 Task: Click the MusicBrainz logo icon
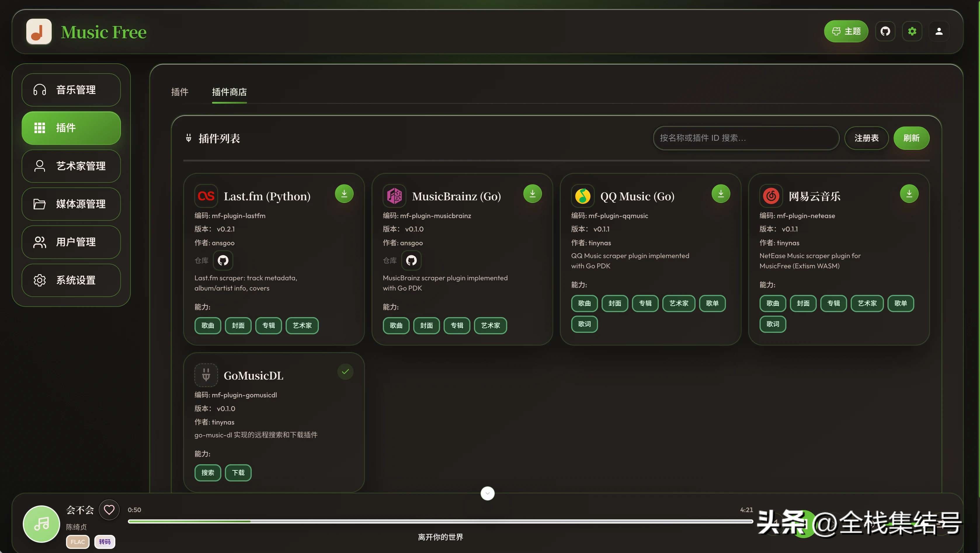(394, 196)
